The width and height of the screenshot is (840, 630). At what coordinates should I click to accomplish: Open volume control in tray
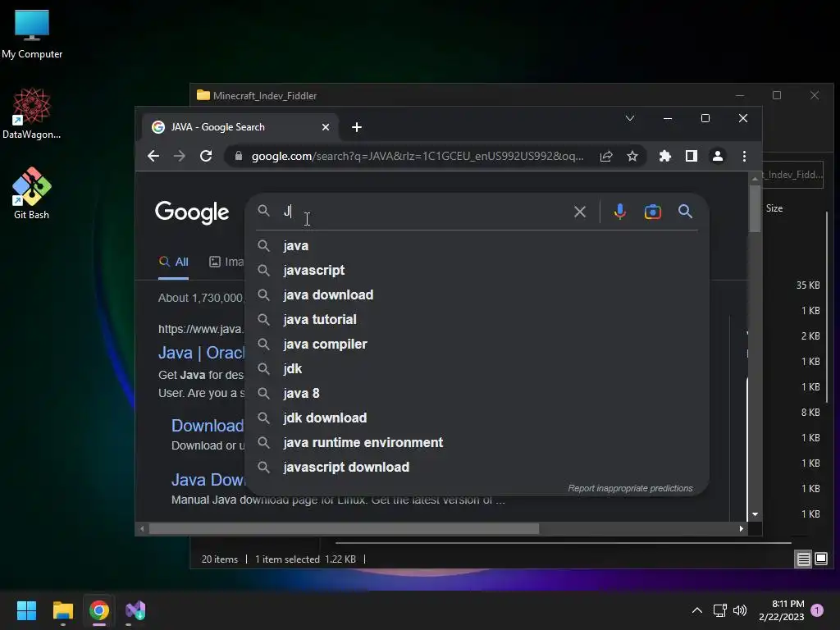[x=740, y=610]
